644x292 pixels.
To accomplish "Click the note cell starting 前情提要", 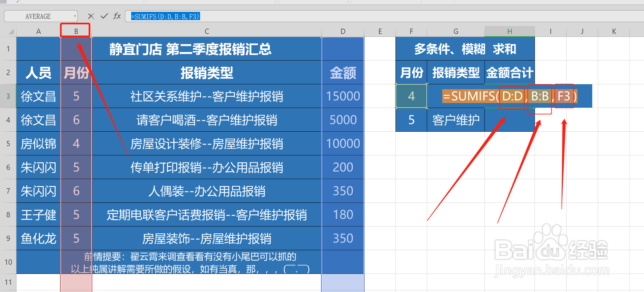I will point(190,262).
